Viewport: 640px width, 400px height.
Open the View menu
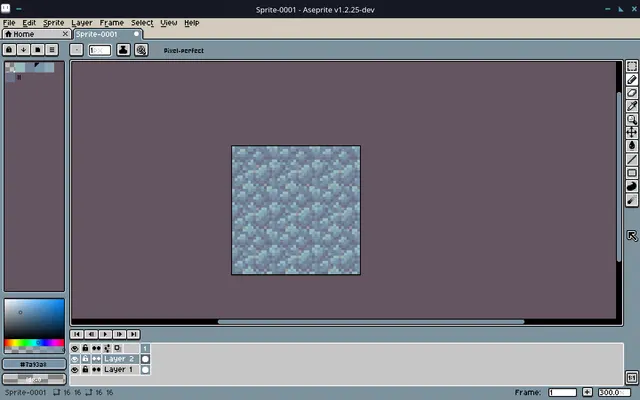pos(169,23)
